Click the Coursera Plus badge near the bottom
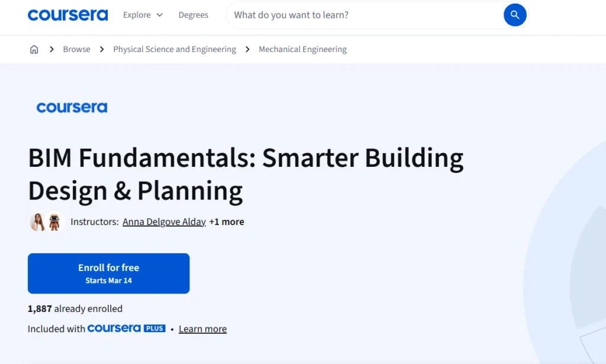This screenshot has height=364, width=606. point(126,328)
